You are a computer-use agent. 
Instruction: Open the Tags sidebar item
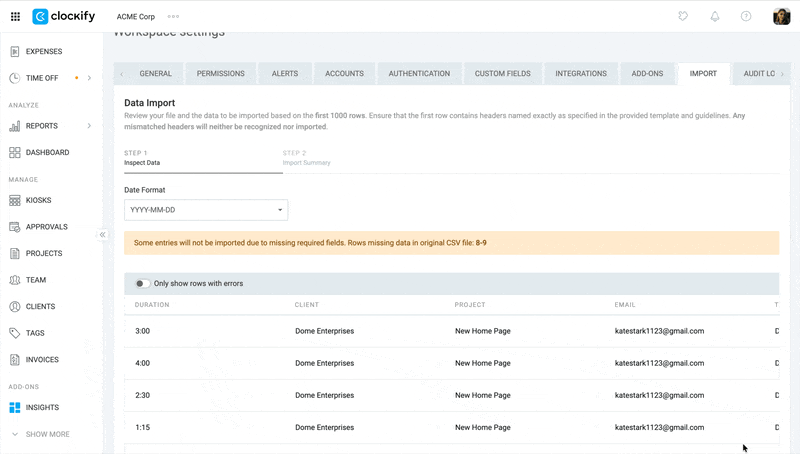pos(34,333)
